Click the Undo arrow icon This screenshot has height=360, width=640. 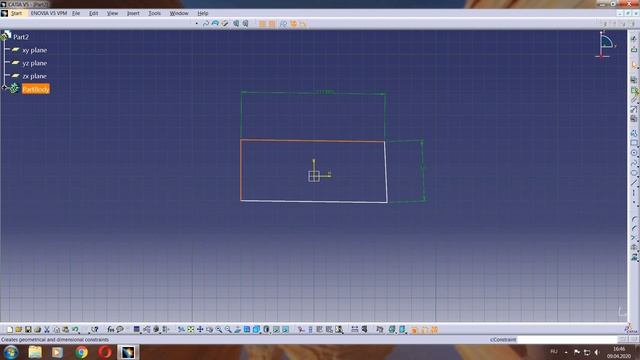coord(75,329)
